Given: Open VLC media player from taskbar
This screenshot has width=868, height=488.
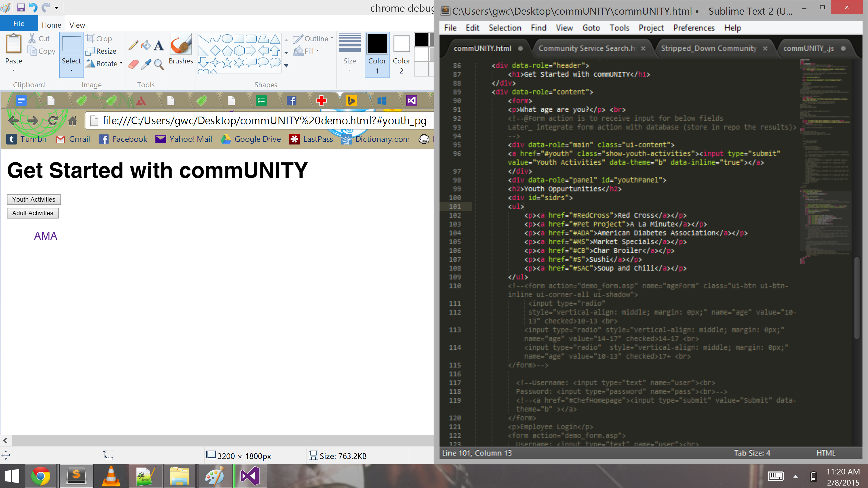Looking at the screenshot, I should click(111, 476).
